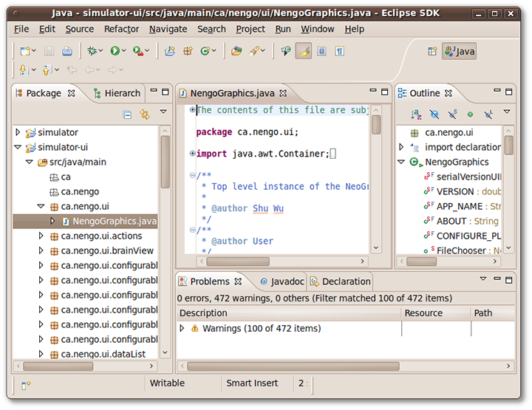
Task: Collapse the simulator-ui project node
Action: click(x=18, y=147)
